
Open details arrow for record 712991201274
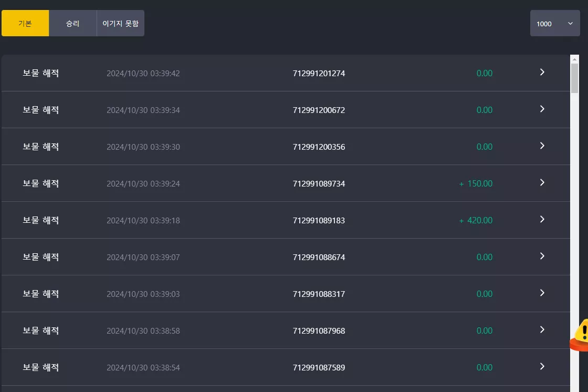pyautogui.click(x=542, y=72)
